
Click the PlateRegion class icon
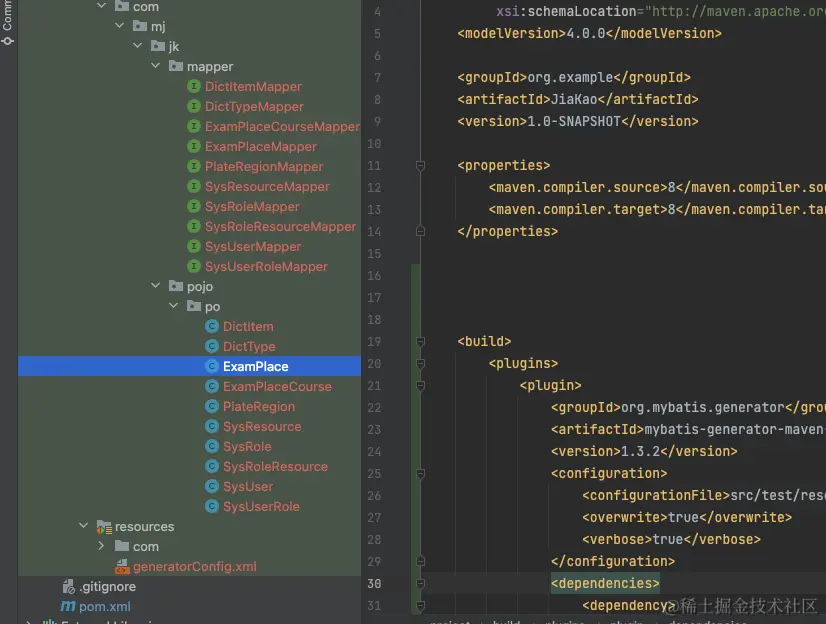tap(212, 407)
